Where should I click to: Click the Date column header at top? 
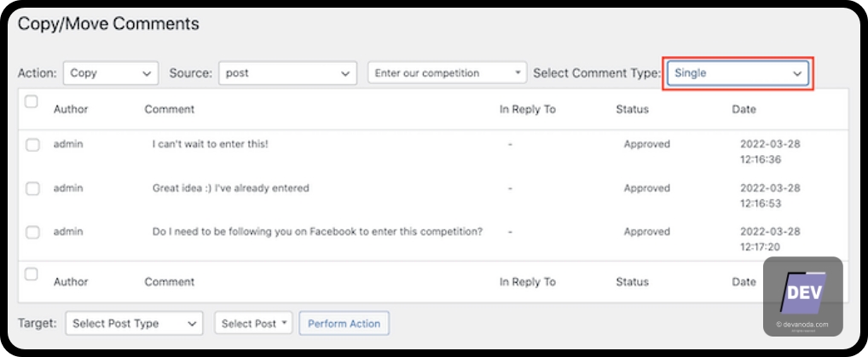744,110
